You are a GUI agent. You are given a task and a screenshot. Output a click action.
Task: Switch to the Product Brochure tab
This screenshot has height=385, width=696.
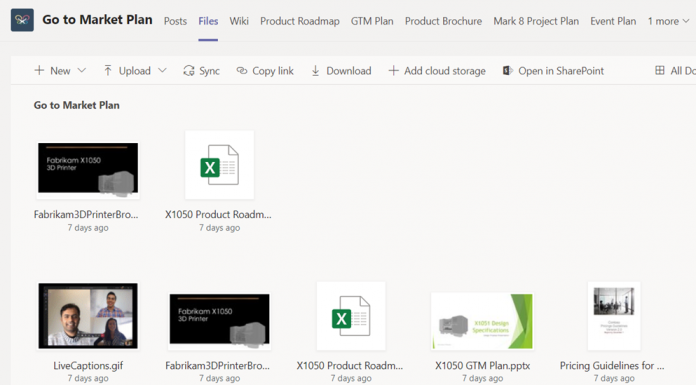443,21
